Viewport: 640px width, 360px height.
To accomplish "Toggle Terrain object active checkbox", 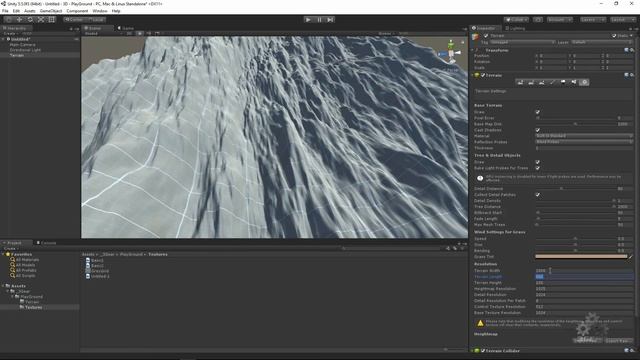I will (x=486, y=36).
